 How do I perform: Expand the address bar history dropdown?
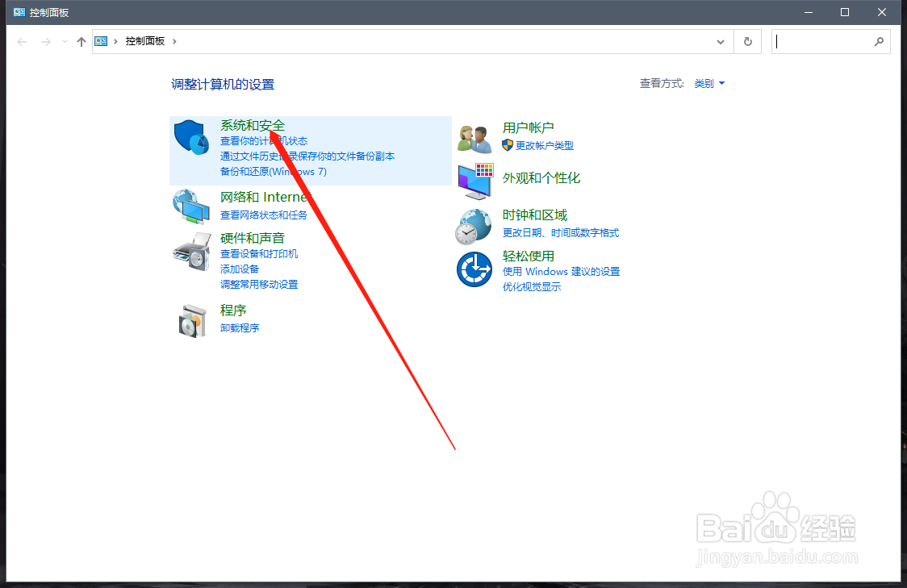[721, 41]
